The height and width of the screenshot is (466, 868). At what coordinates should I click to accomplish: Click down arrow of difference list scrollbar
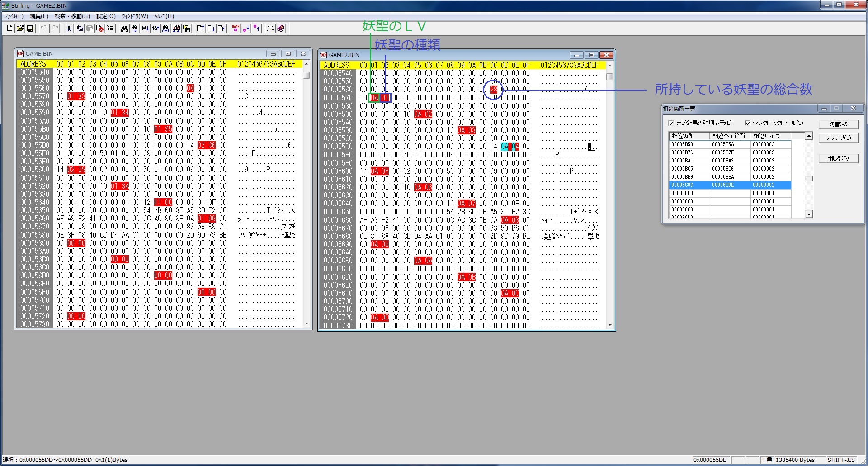(x=809, y=214)
